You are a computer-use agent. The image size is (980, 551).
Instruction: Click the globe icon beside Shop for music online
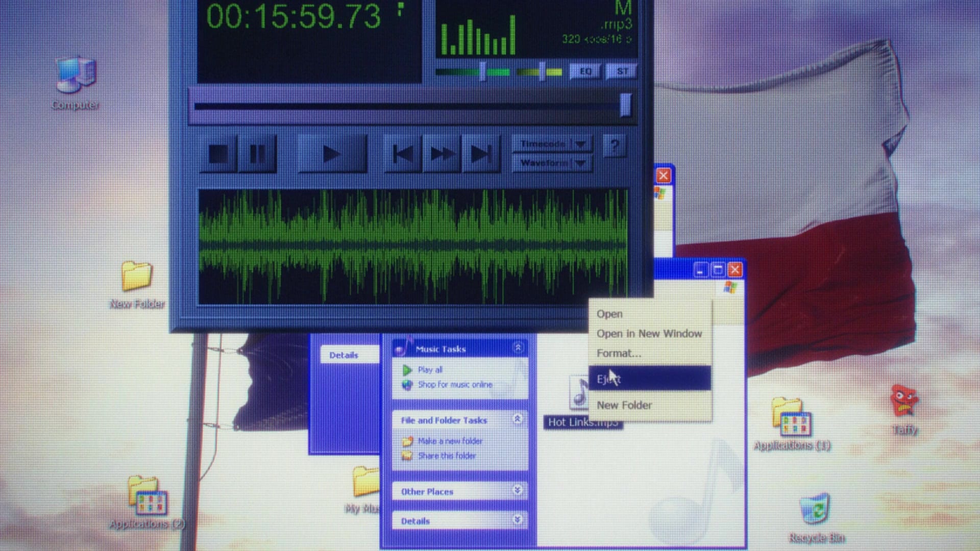pos(407,385)
